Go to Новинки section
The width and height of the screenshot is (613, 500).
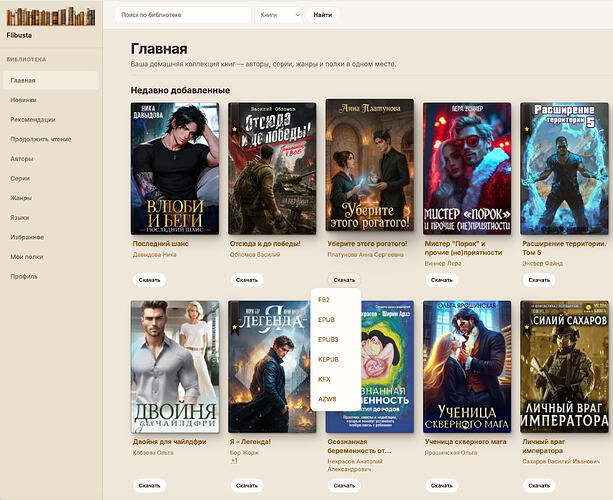point(51,100)
